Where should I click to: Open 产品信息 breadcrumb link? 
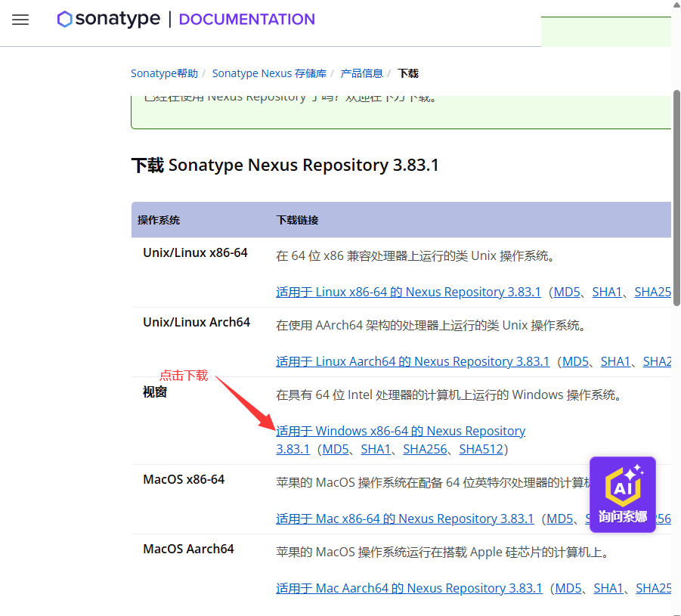362,73
